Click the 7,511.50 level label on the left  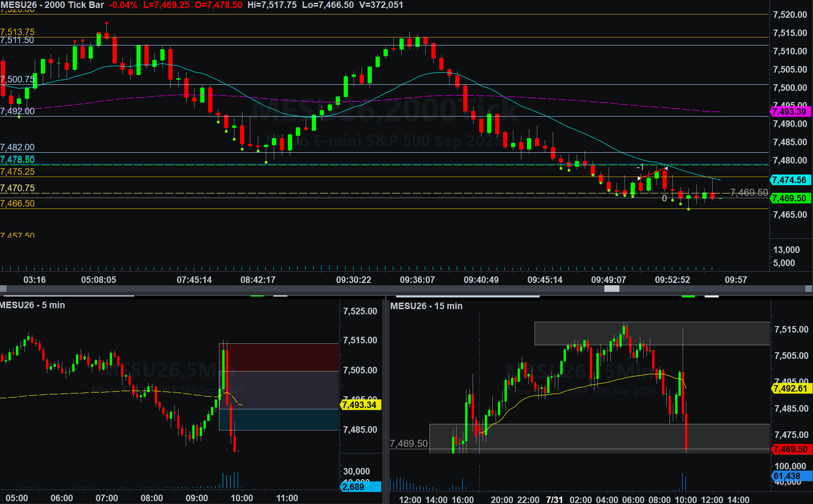click(x=17, y=40)
